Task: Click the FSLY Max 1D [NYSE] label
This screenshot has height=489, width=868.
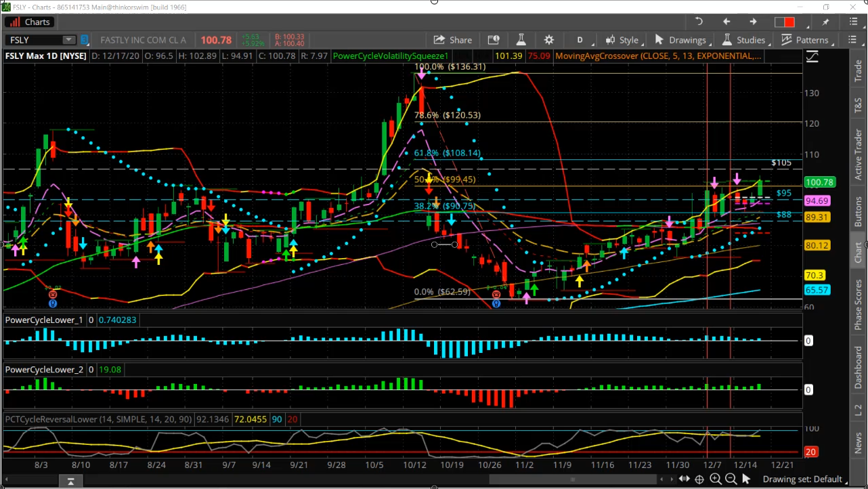Action: point(45,56)
